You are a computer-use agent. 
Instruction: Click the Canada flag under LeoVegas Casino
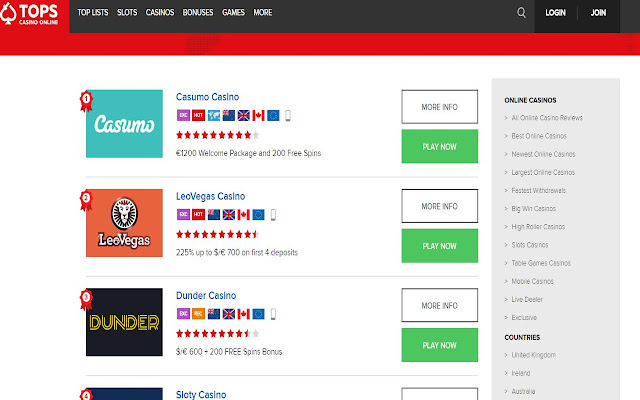pos(243,215)
